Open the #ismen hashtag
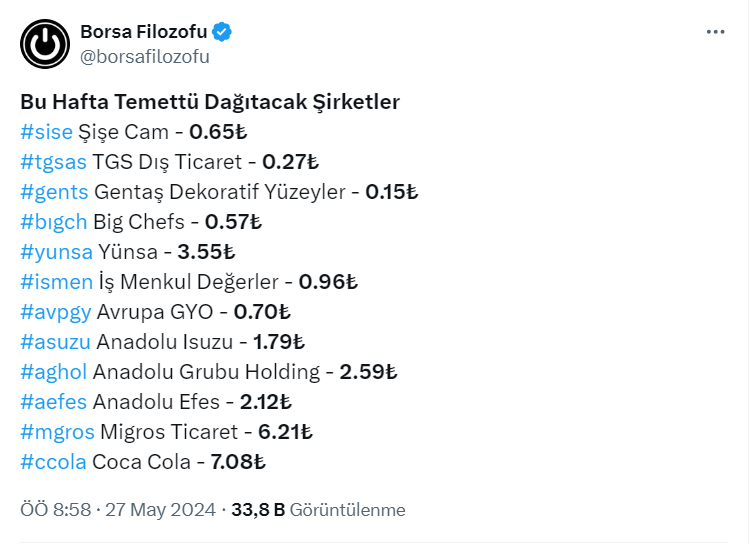Image resolution: width=751 pixels, height=544 pixels. coord(56,282)
